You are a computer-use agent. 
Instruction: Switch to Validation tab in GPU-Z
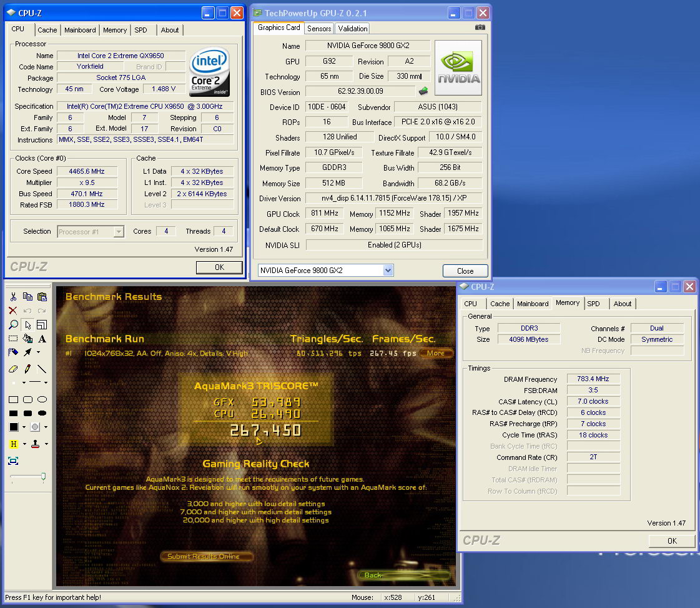(x=353, y=29)
